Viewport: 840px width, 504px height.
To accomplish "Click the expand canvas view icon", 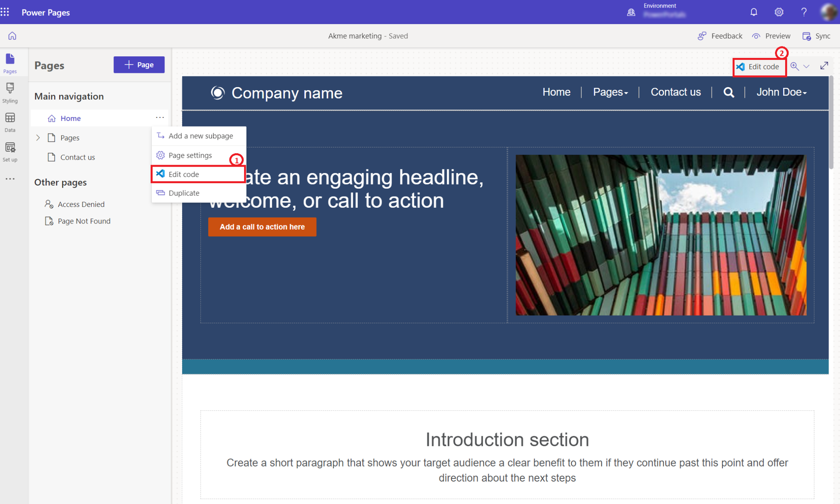I will click(824, 66).
